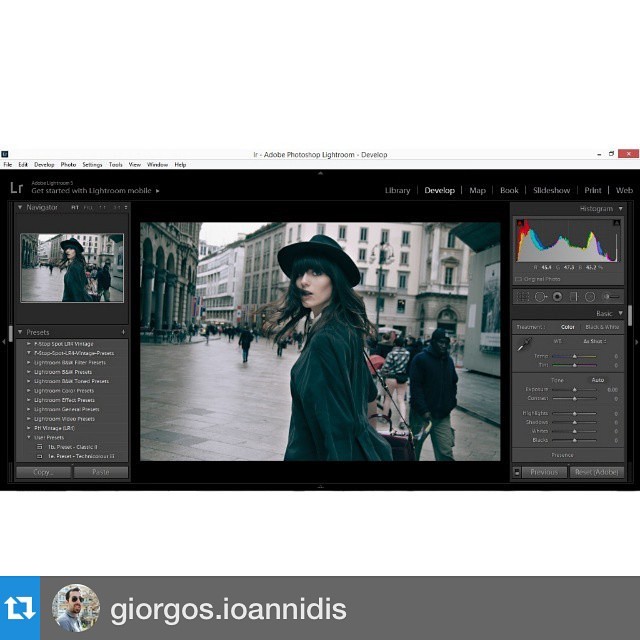Toggle the panel switch beside Previous button
Image resolution: width=640 pixels, height=640 pixels.
(x=517, y=472)
